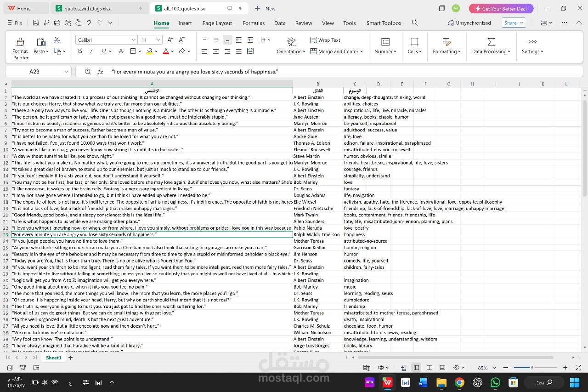
Task: Open the Merge and Center option
Action: click(x=337, y=51)
